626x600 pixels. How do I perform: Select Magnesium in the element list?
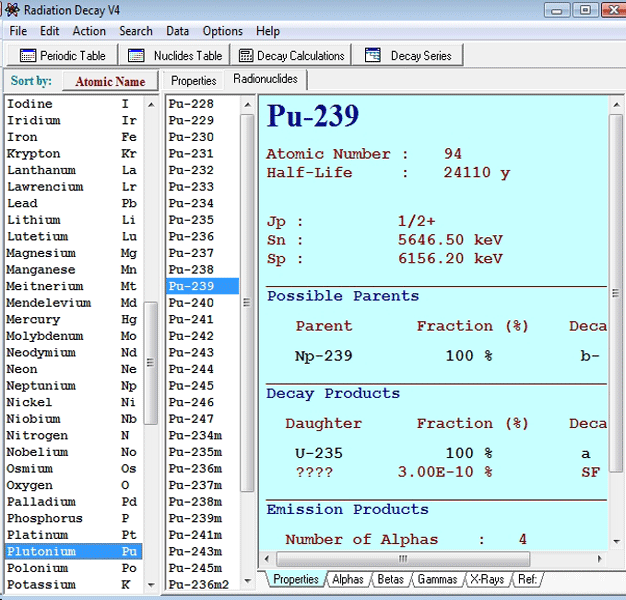tap(73, 253)
